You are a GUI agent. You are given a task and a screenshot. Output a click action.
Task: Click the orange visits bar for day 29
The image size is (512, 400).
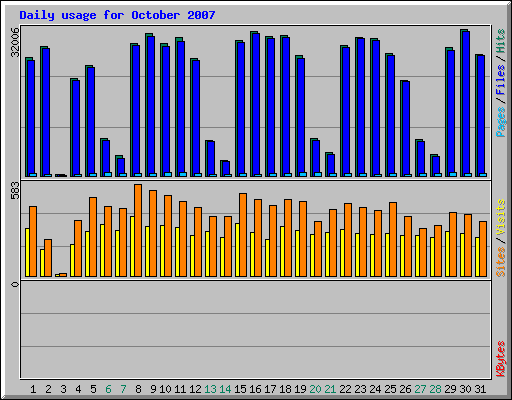coord(453,244)
